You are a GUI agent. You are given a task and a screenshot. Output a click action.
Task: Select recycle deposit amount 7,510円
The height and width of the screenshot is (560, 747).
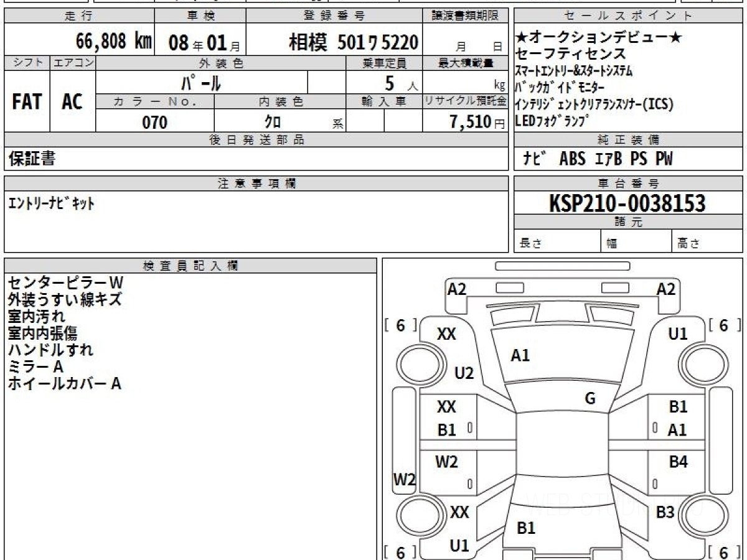tap(477, 122)
